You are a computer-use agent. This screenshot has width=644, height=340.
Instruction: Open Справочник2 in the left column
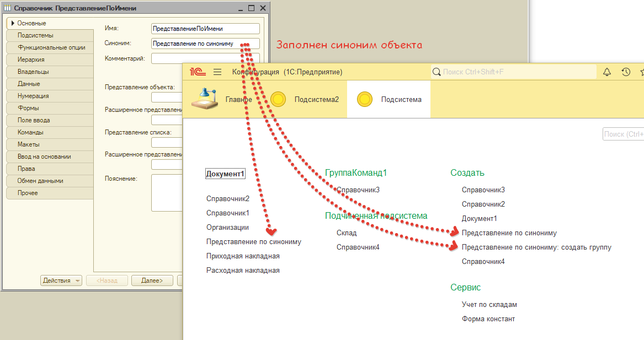[x=227, y=199]
